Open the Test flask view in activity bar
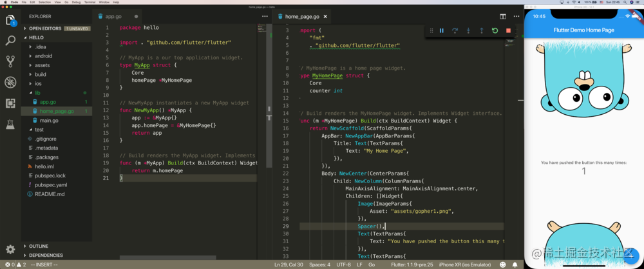The width and height of the screenshot is (644, 269). point(10,124)
